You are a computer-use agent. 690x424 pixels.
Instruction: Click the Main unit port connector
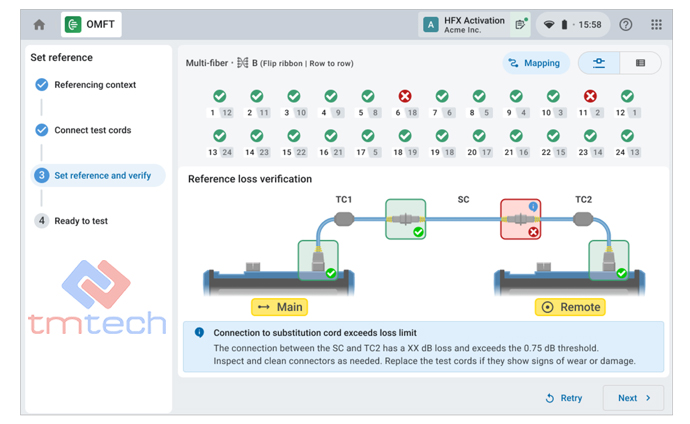(317, 260)
